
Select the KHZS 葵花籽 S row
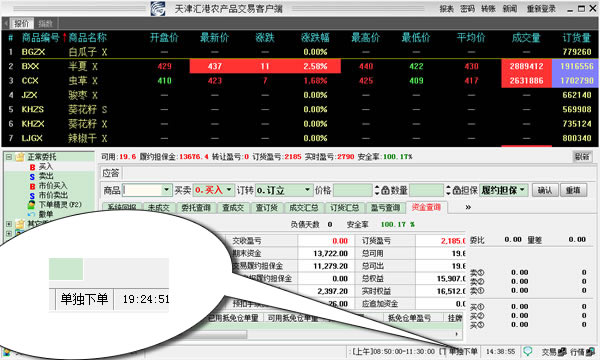[300, 109]
